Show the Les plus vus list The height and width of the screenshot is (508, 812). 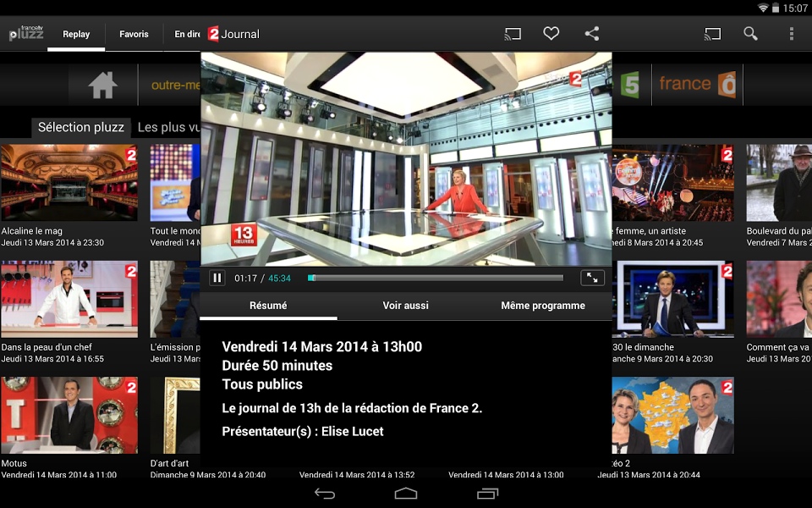tap(169, 128)
